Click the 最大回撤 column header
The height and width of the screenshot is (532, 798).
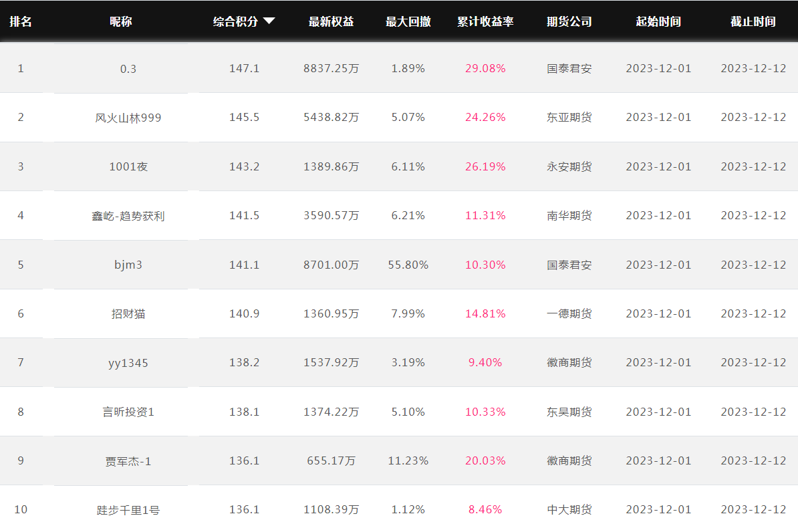[x=408, y=21]
